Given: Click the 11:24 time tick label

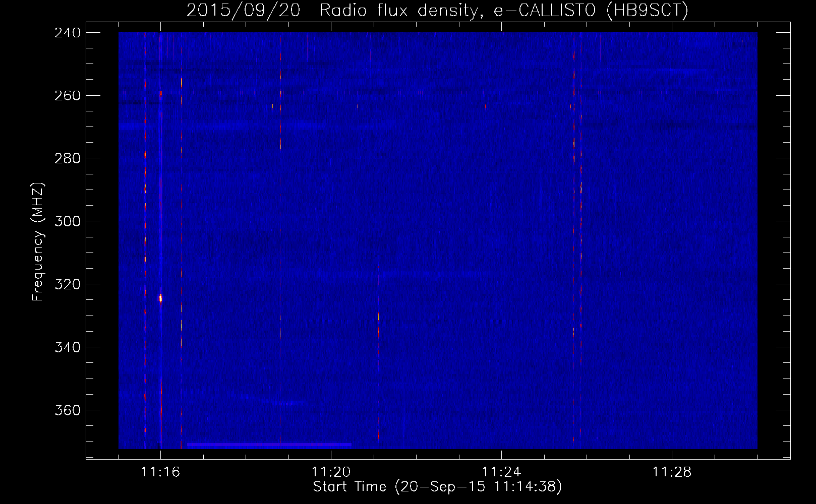Looking at the screenshot, I should (x=501, y=472).
